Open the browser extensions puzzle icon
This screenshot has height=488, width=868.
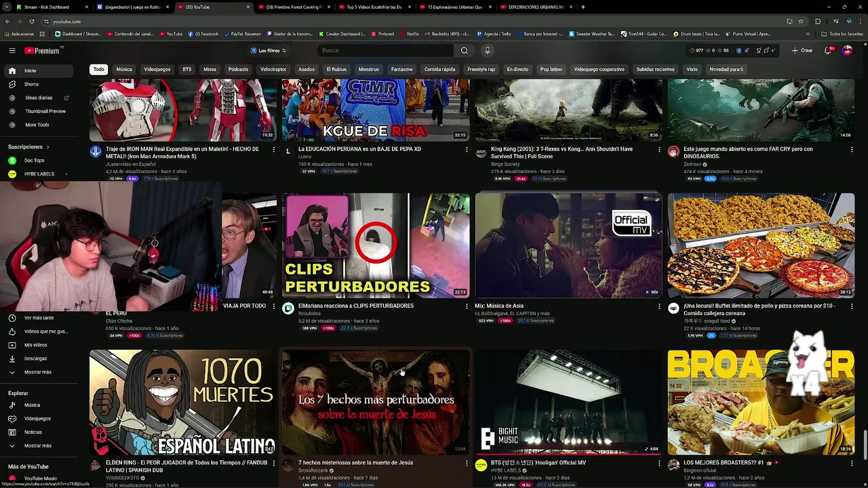[818, 21]
